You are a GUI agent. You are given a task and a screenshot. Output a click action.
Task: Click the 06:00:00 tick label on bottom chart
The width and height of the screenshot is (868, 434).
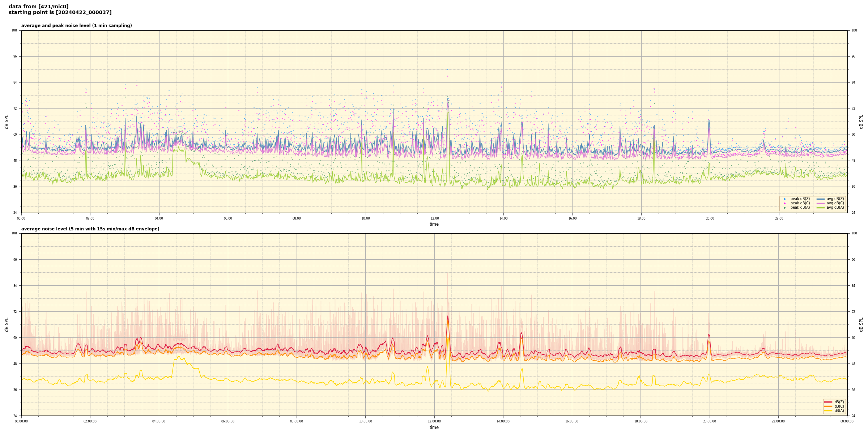point(227,421)
